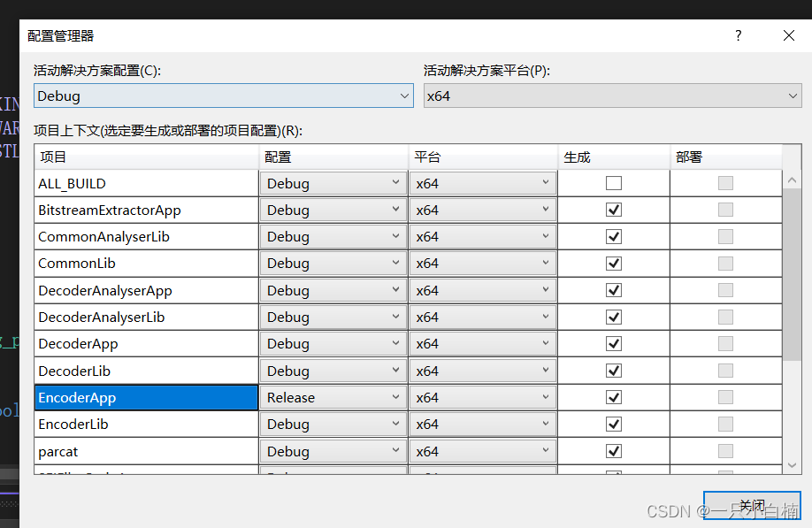Open the Release configuration dropdown for EncoderApp

pyautogui.click(x=333, y=398)
